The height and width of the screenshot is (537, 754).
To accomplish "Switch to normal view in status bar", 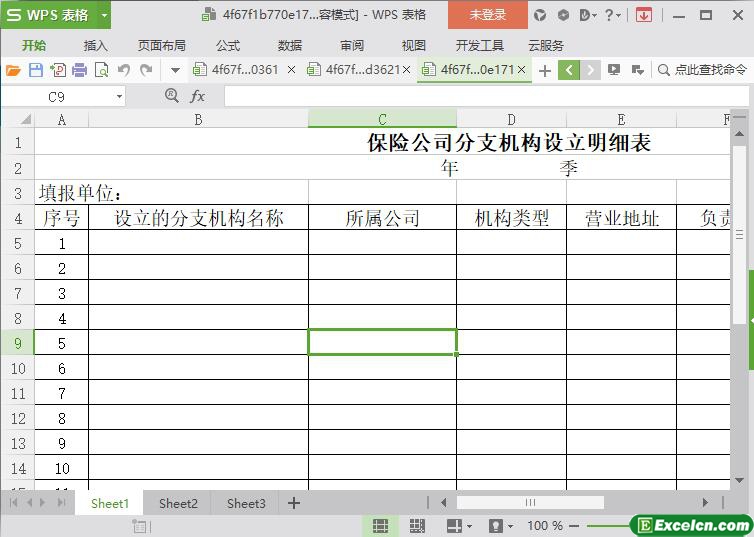I will tap(380, 526).
